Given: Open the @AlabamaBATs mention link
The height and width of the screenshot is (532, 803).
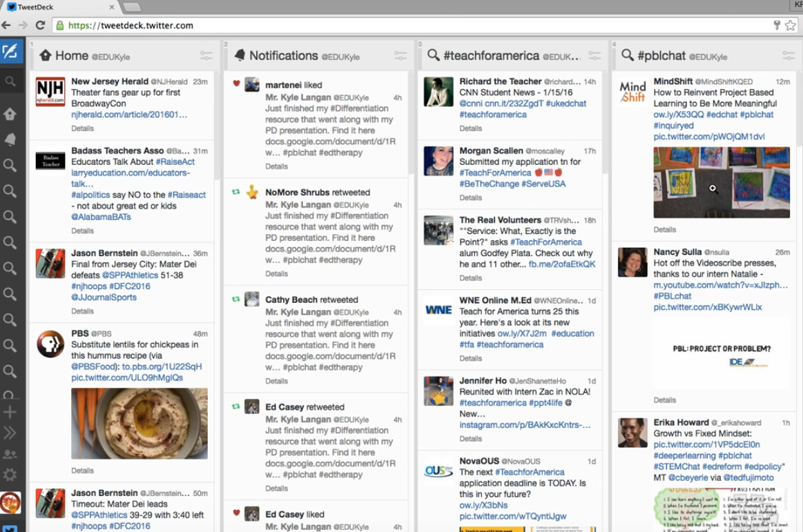Looking at the screenshot, I should pyautogui.click(x=101, y=217).
